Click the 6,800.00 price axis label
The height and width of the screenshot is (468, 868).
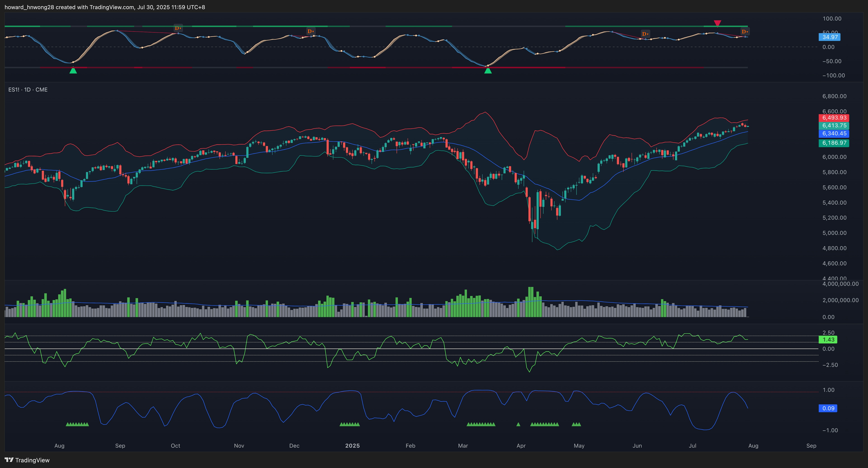click(x=834, y=96)
